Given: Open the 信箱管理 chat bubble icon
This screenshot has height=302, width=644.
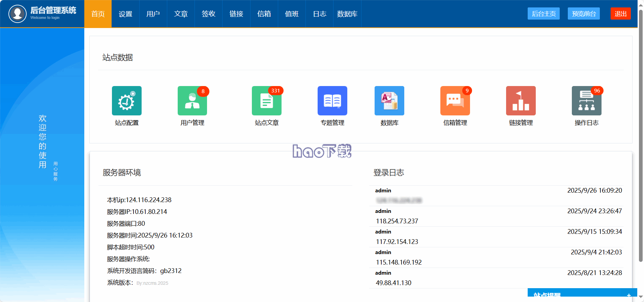Looking at the screenshot, I should (x=455, y=101).
